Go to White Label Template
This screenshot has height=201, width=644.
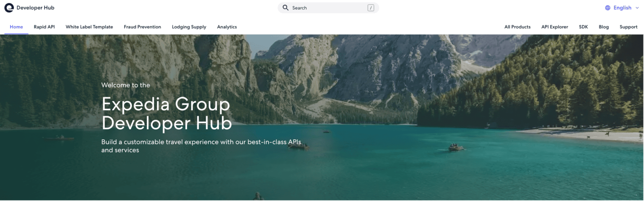(x=89, y=27)
